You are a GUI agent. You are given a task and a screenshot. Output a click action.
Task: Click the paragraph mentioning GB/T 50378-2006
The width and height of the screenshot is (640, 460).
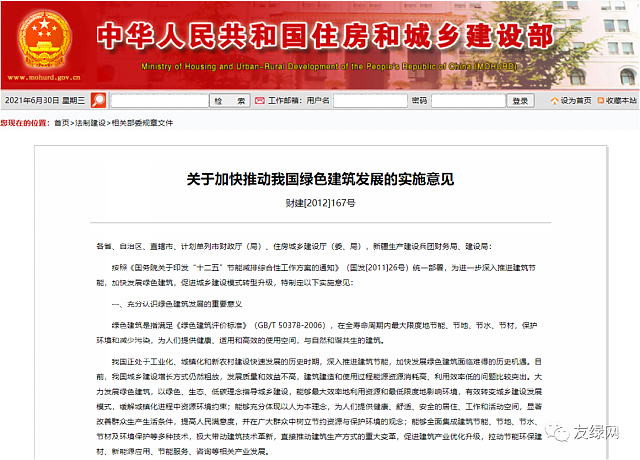[317, 333]
